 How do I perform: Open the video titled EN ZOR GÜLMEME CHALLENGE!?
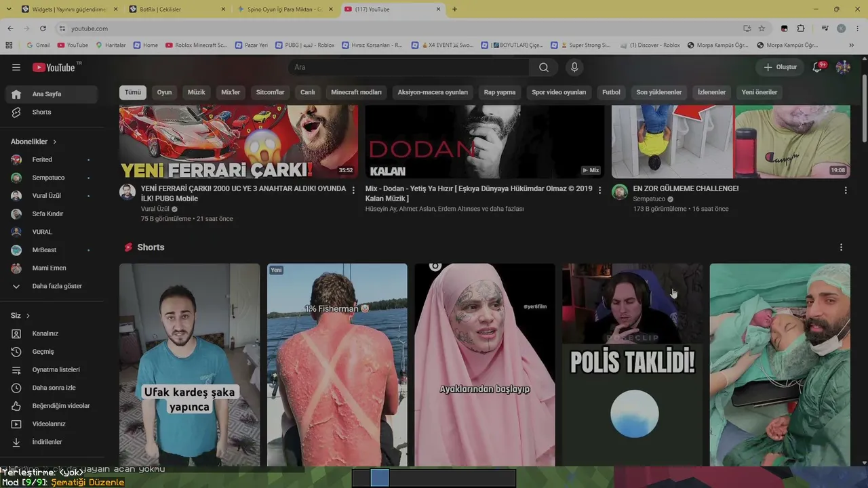686,188
